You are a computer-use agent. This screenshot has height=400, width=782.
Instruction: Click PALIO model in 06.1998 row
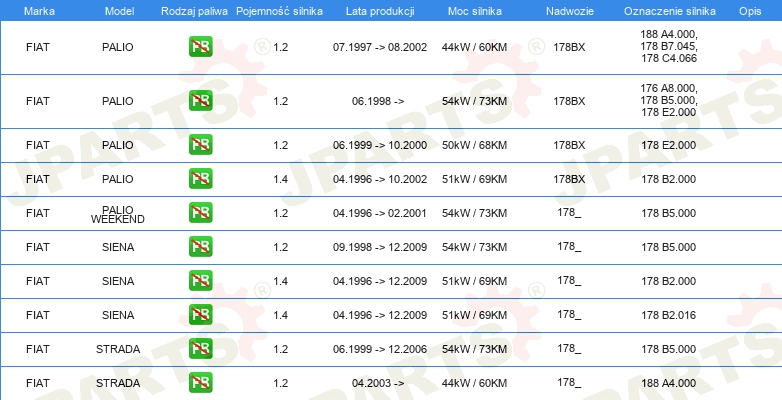tap(118, 101)
